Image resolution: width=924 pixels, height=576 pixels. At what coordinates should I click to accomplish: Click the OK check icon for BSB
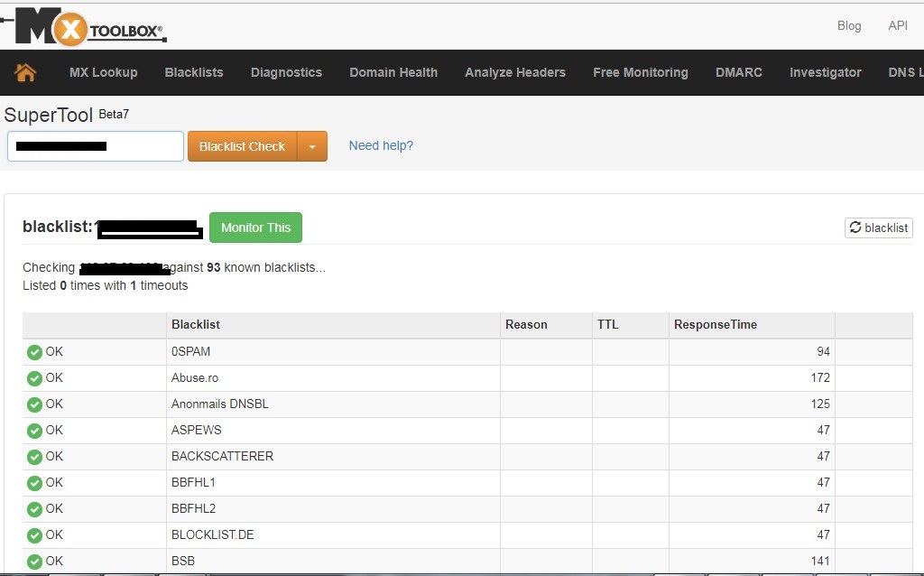click(x=35, y=562)
